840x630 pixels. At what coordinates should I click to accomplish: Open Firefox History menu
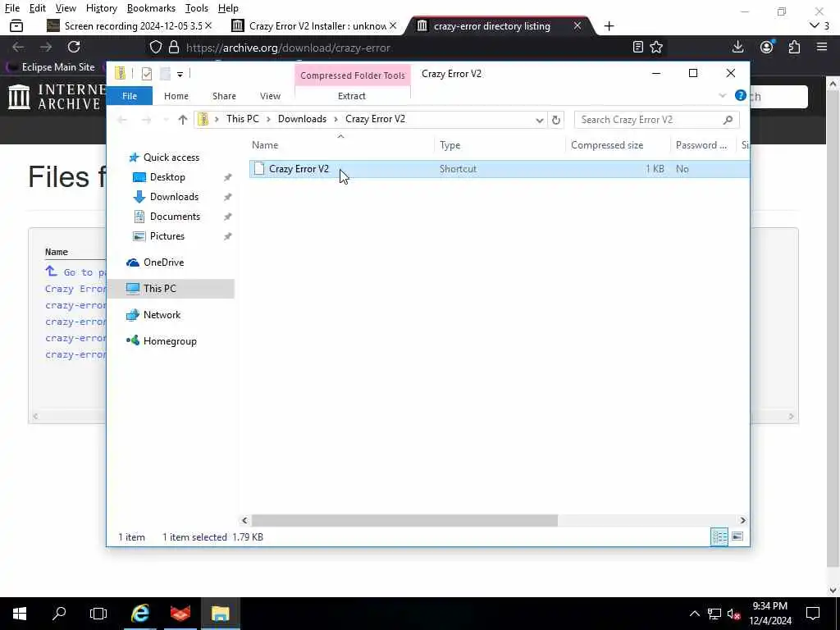point(101,8)
